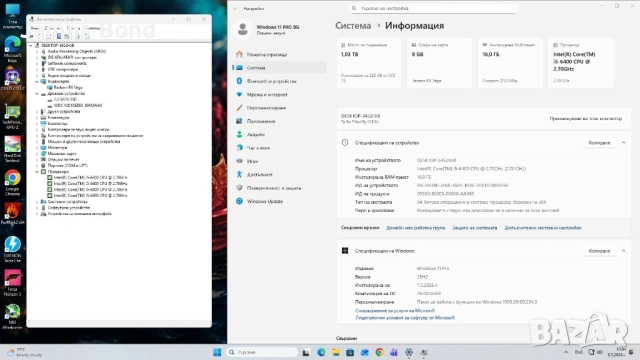640x360 pixels.
Task: Expand USB контролери node in Device Manager
Action: (37, 69)
